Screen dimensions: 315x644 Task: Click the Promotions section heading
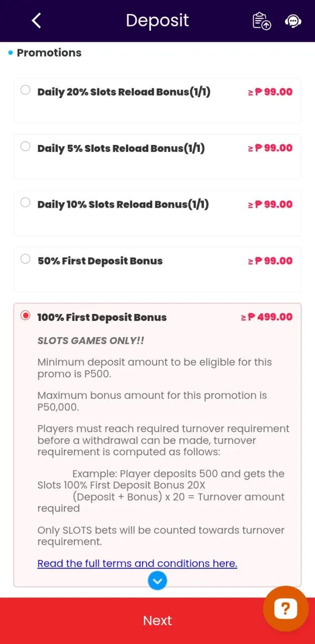(x=49, y=53)
